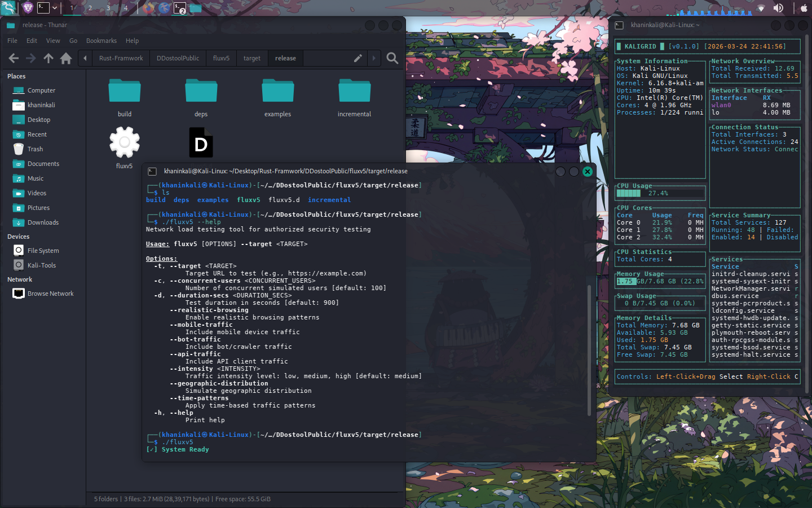This screenshot has height=508, width=812.
Task: Click DDostoolPublic in the path bar
Action: [x=178, y=58]
